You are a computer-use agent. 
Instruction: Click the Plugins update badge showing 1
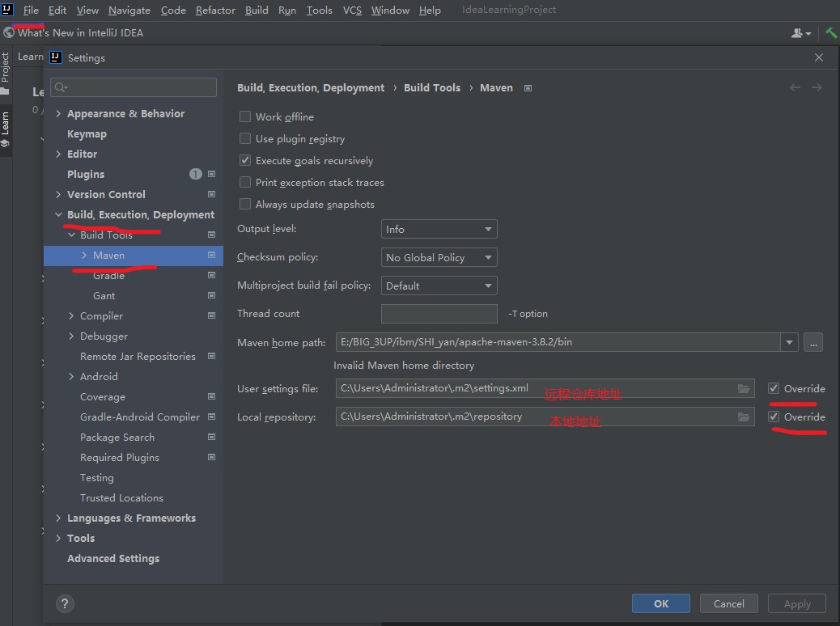coord(196,174)
